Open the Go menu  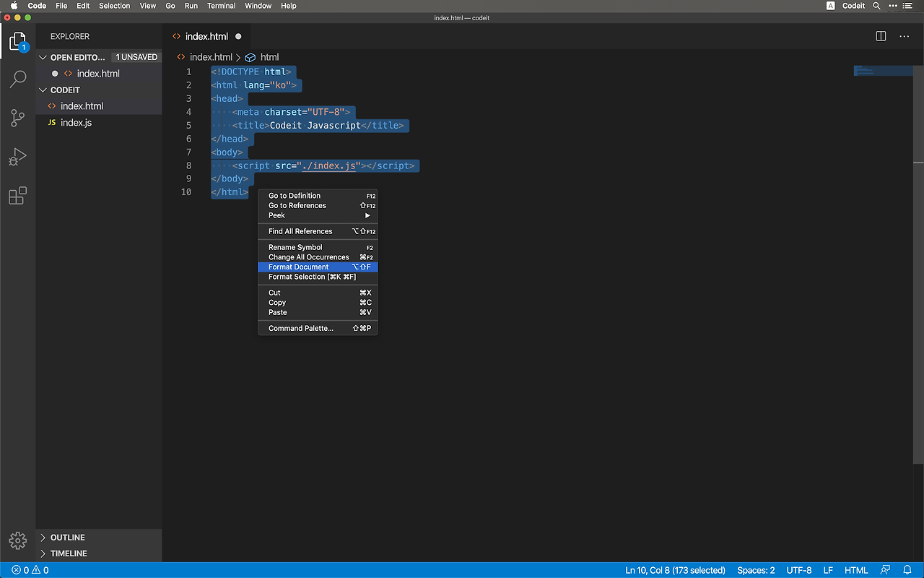coord(170,6)
